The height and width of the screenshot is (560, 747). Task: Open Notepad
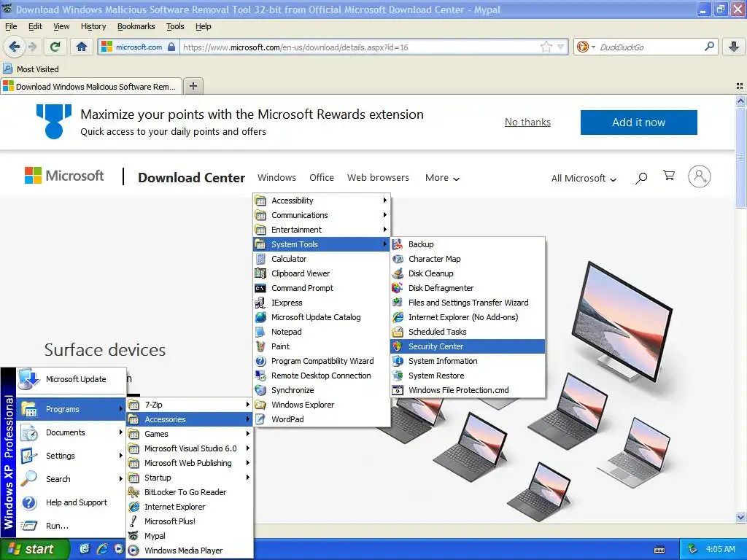tap(322, 332)
